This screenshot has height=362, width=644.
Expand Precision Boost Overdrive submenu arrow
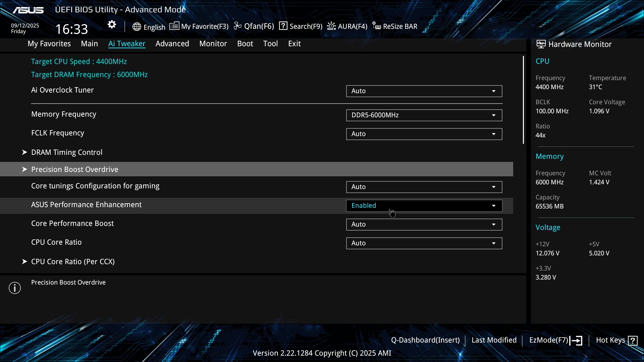24,169
